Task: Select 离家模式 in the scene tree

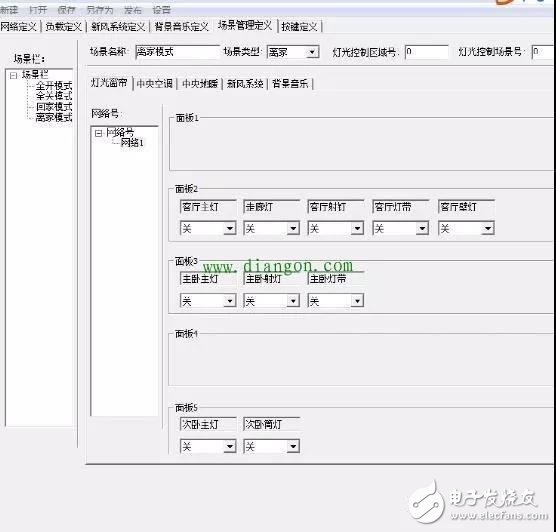Action: coord(54,117)
